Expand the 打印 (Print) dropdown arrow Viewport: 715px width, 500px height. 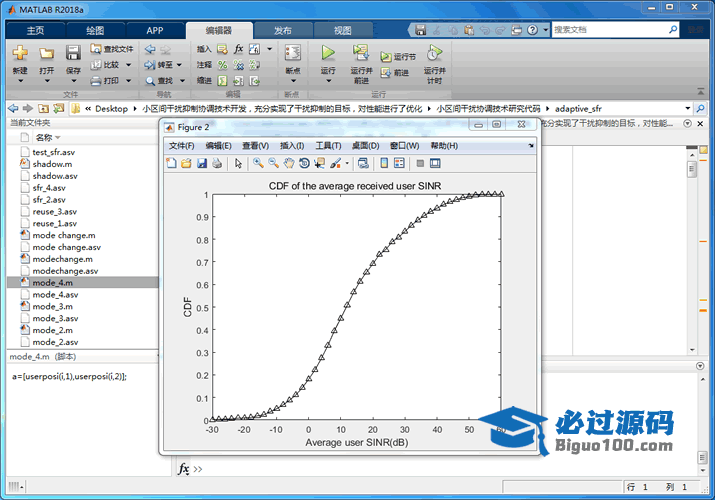[x=129, y=81]
